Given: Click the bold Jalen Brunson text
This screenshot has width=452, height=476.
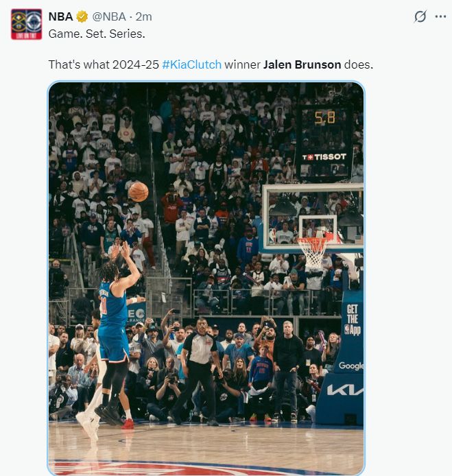Looking at the screenshot, I should (302, 64).
